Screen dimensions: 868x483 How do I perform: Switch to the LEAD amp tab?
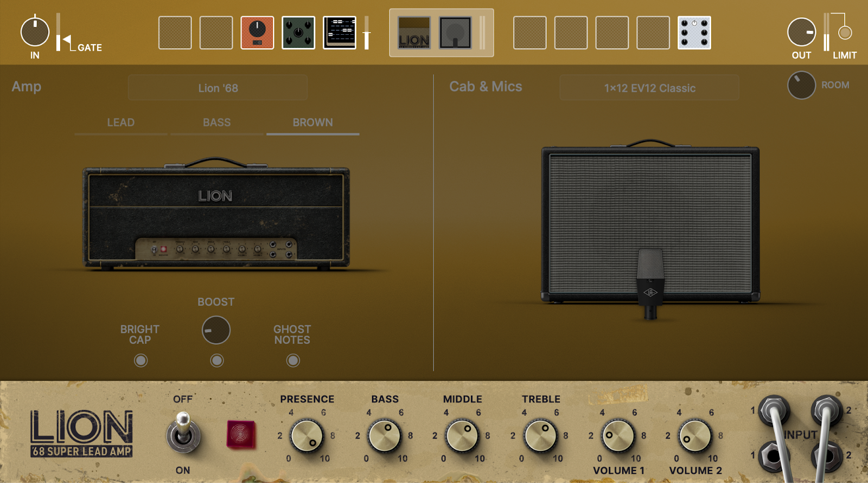(120, 123)
